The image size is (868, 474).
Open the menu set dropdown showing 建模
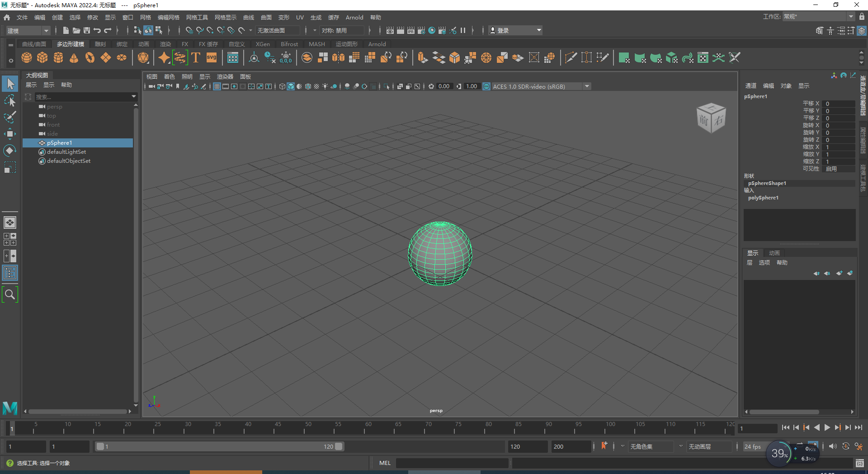[x=28, y=30]
